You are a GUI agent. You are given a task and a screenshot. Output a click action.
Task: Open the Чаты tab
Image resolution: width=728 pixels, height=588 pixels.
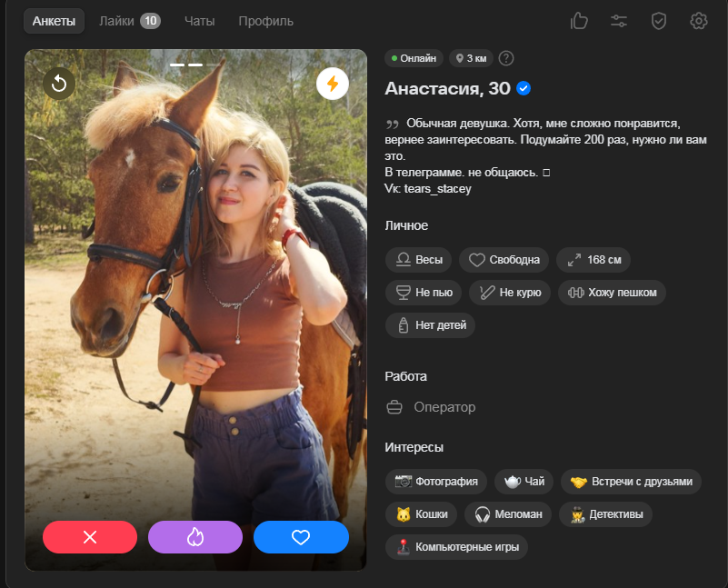tap(200, 21)
